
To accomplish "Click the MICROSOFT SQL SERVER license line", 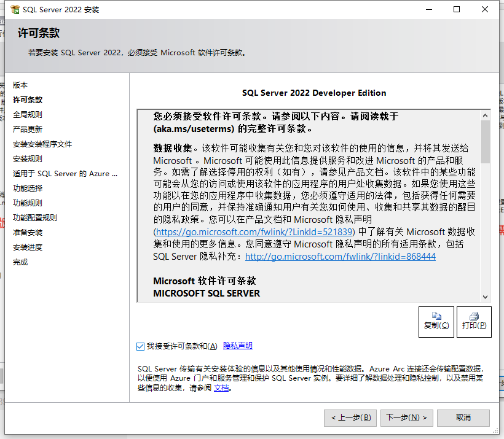I will [x=207, y=293].
